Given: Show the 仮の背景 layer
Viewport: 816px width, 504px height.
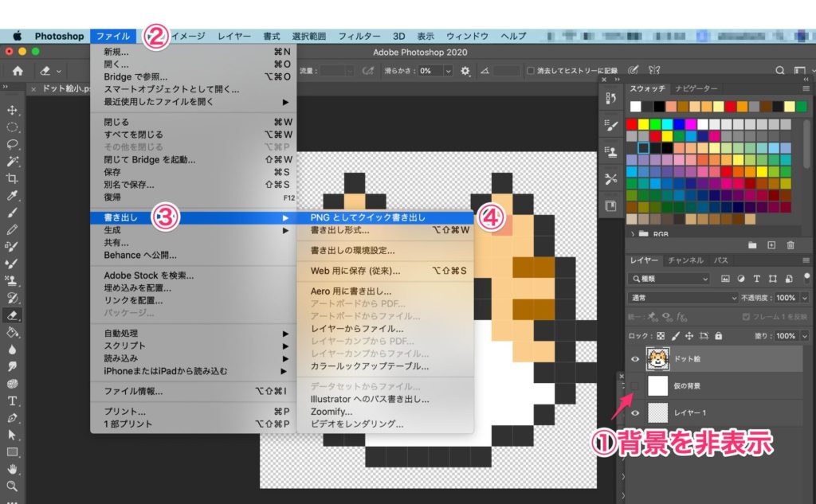Looking at the screenshot, I should (634, 385).
